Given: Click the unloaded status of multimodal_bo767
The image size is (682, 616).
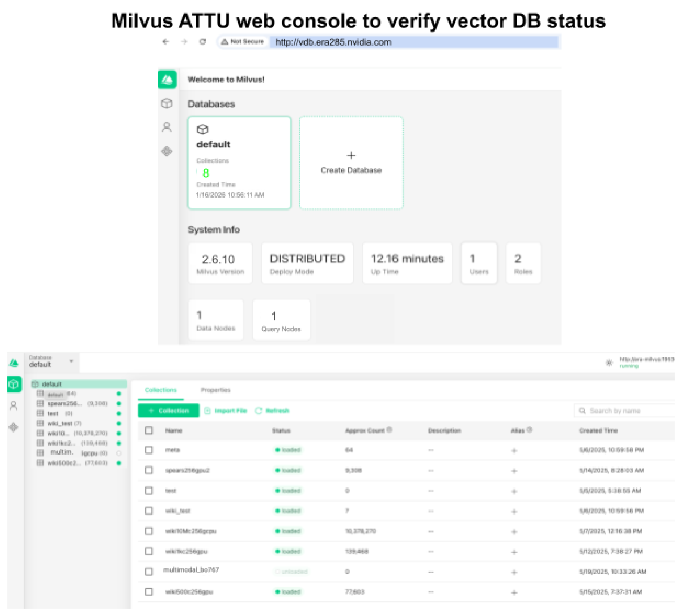Looking at the screenshot, I should pyautogui.click(x=291, y=571).
